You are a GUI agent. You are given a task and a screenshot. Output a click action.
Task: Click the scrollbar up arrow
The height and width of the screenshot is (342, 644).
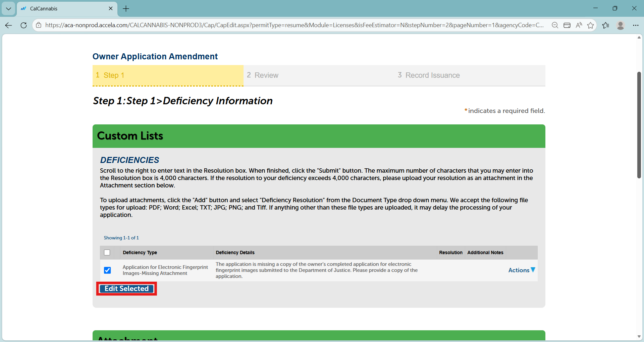[639, 37]
